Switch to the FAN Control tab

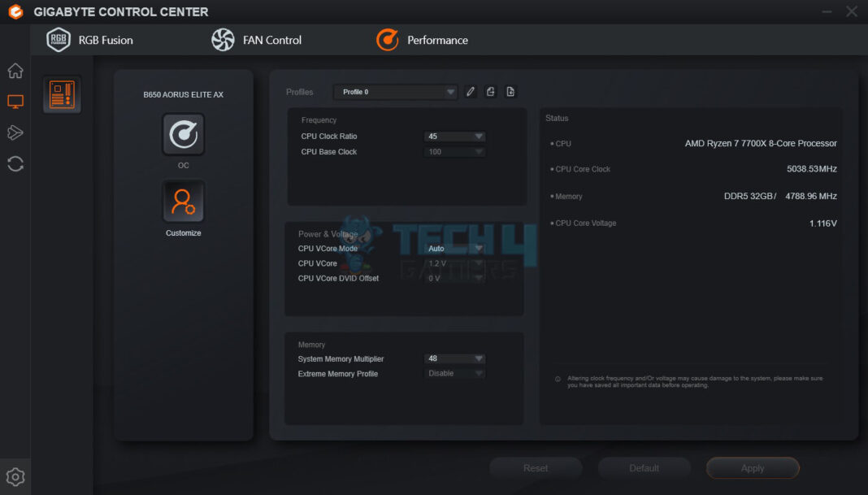point(257,40)
